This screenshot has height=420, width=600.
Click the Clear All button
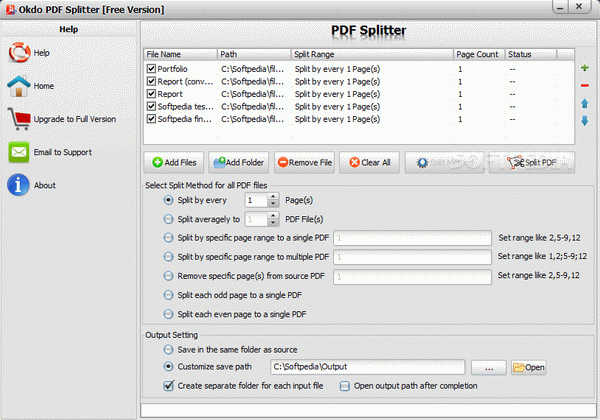coord(369,163)
